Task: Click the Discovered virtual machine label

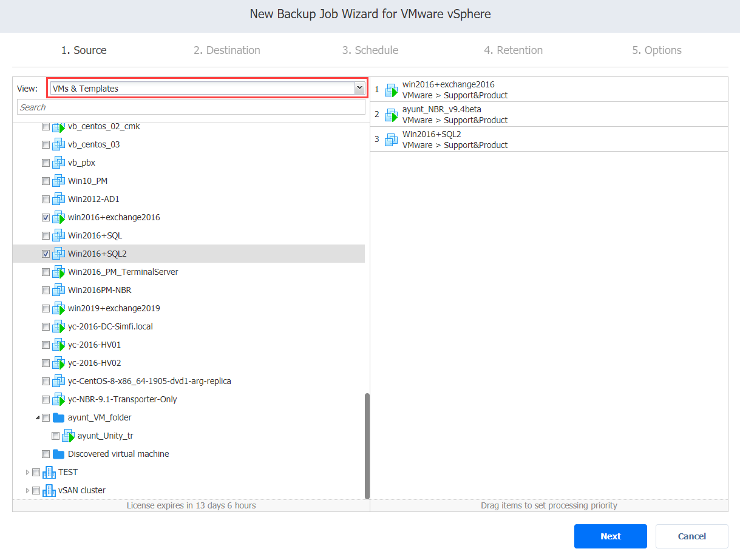Action: pos(118,454)
